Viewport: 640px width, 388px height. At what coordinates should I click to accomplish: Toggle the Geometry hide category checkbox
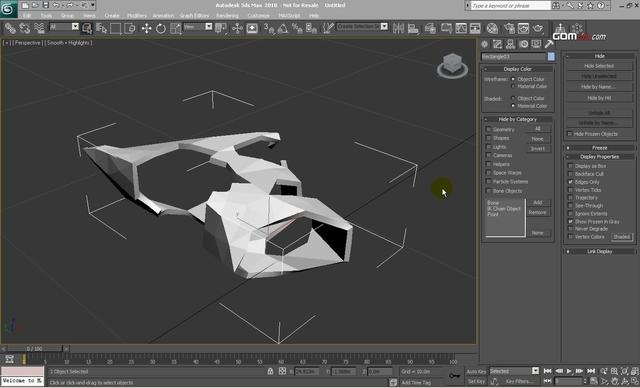(x=488, y=129)
